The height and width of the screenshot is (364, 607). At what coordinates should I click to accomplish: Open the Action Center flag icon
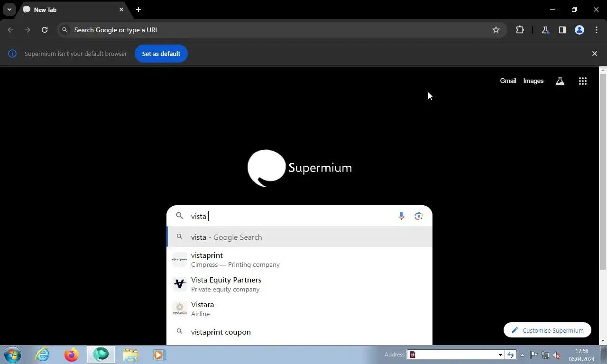coord(534,355)
